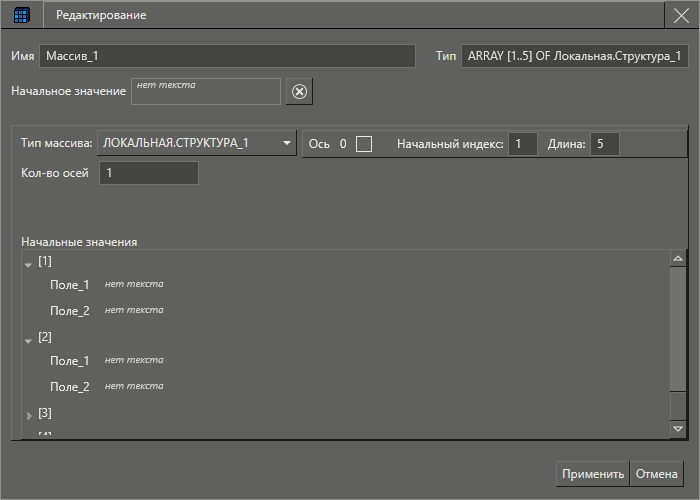
Task: Close the Редактирование dialog window
Action: 681,15
